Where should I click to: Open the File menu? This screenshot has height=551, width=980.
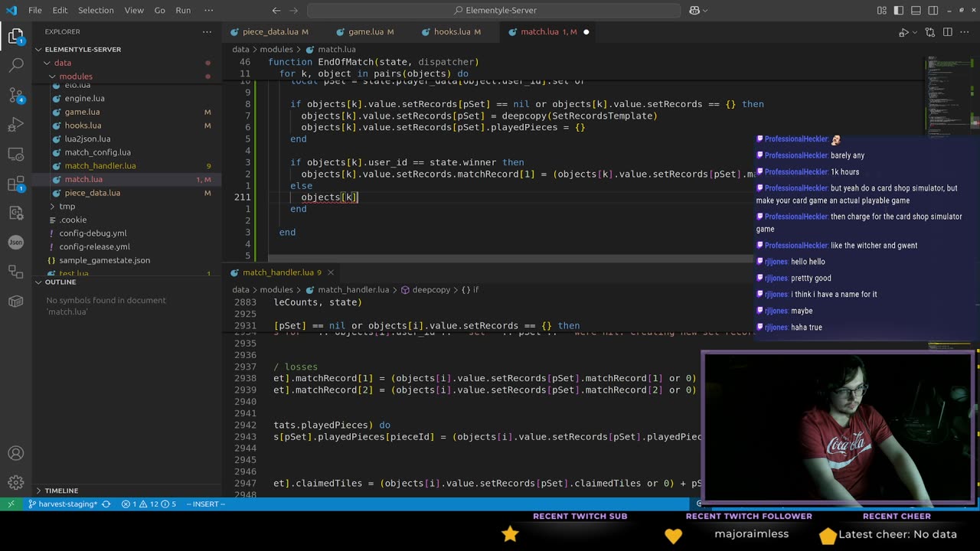click(x=35, y=10)
